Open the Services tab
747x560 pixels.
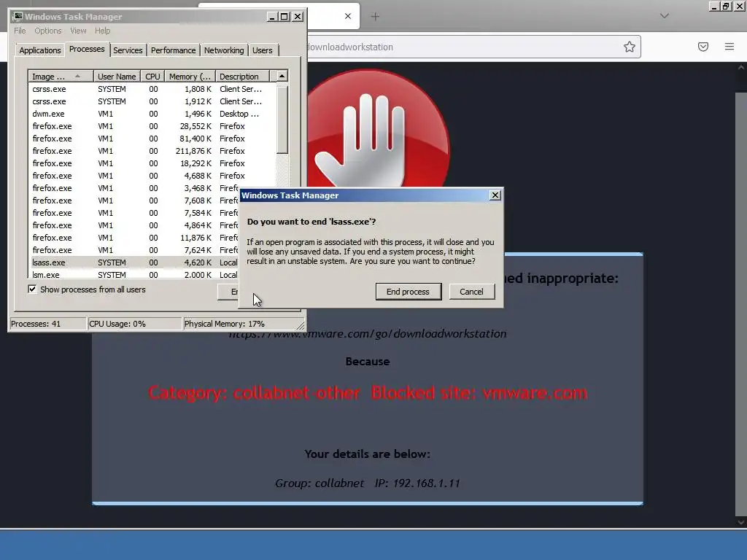coord(128,50)
